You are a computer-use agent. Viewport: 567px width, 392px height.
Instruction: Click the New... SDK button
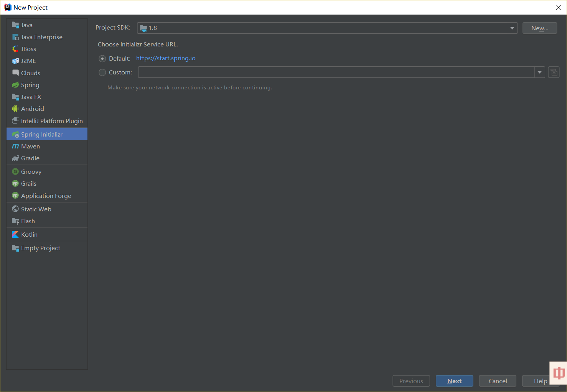(539, 28)
